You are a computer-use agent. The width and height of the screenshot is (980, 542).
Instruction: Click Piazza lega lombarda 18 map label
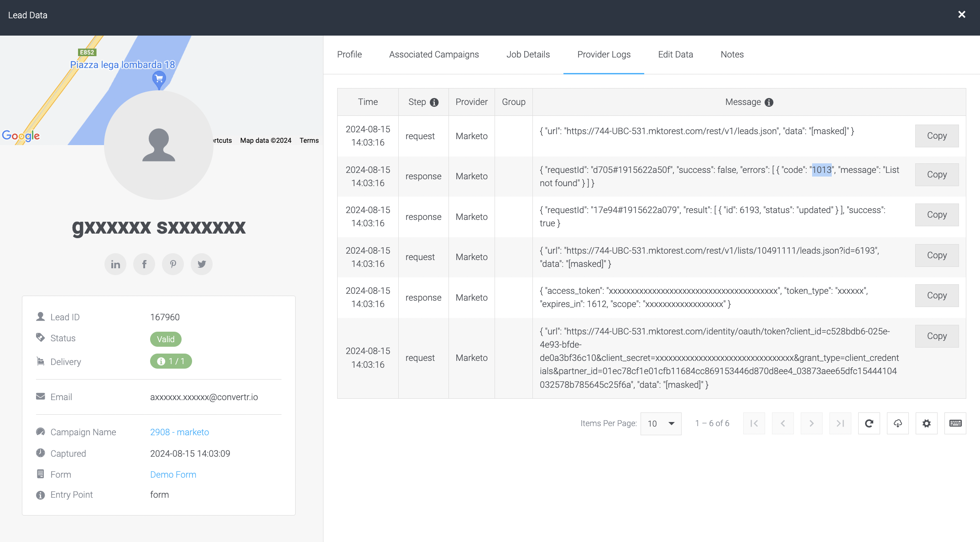122,65
